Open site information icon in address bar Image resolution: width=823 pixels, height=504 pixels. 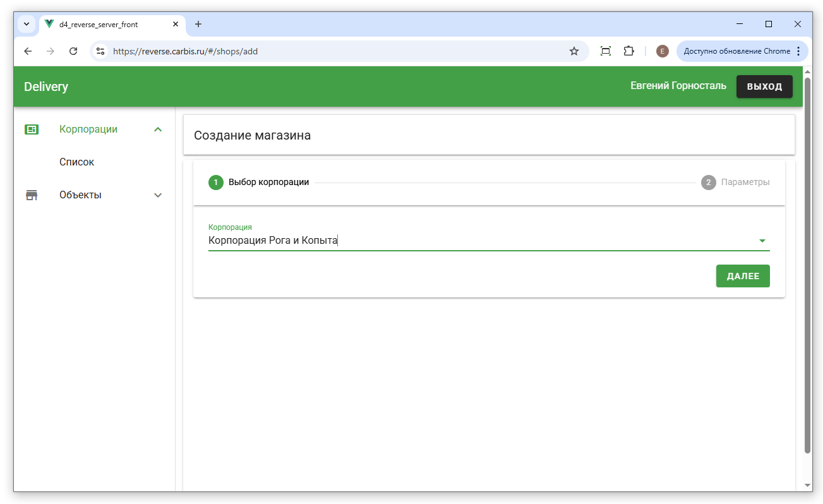click(100, 51)
